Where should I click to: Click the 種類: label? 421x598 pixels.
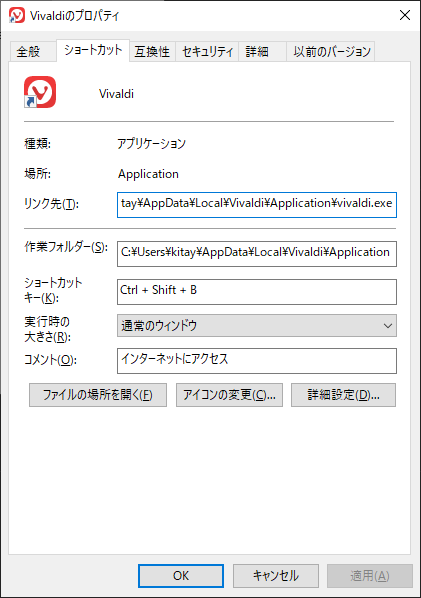coord(38,143)
